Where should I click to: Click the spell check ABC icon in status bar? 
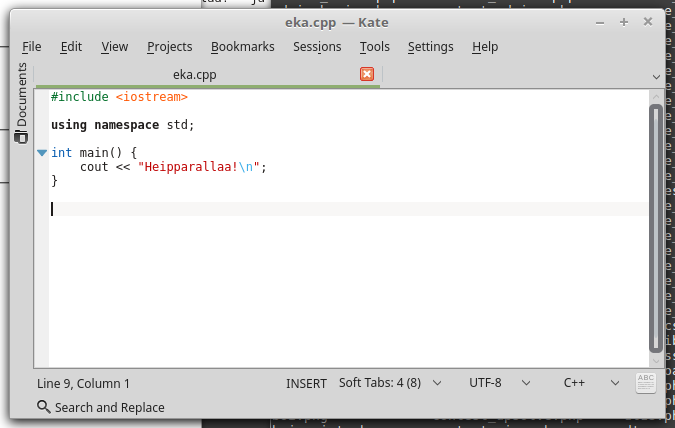[x=646, y=382]
